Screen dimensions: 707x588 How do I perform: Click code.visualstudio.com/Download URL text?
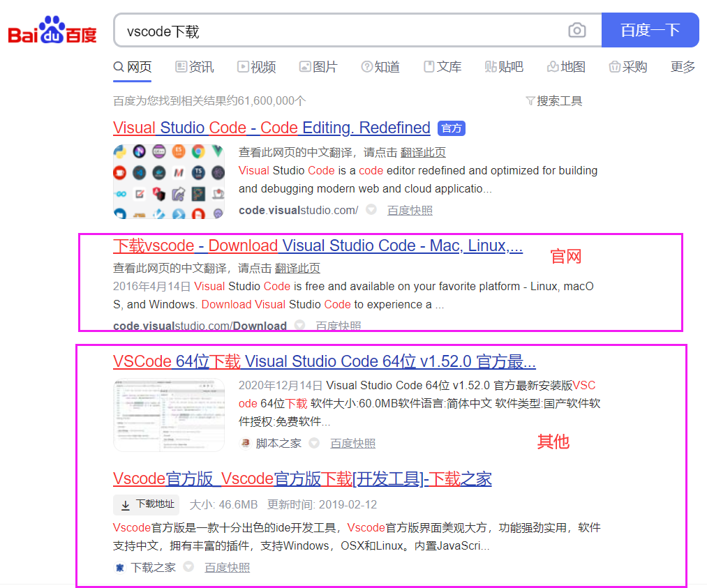(x=200, y=326)
